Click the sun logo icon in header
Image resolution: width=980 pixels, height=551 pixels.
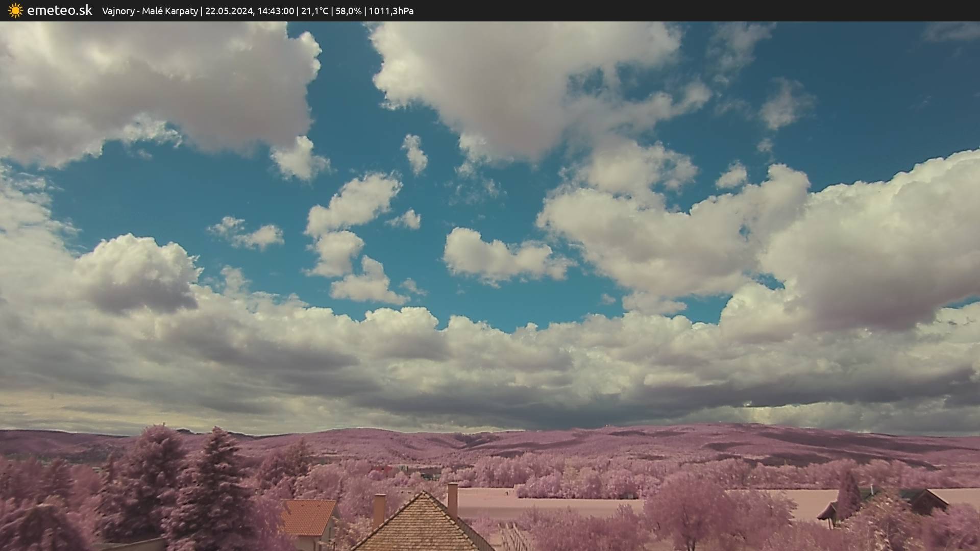click(x=15, y=11)
